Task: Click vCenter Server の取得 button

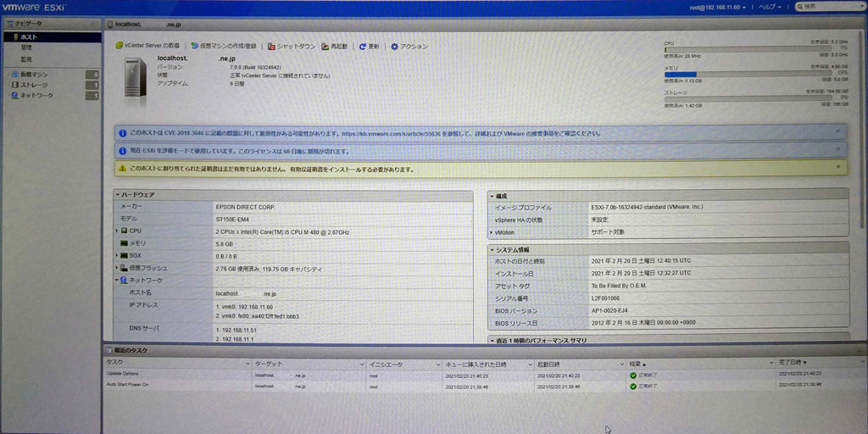Action: pos(147,47)
